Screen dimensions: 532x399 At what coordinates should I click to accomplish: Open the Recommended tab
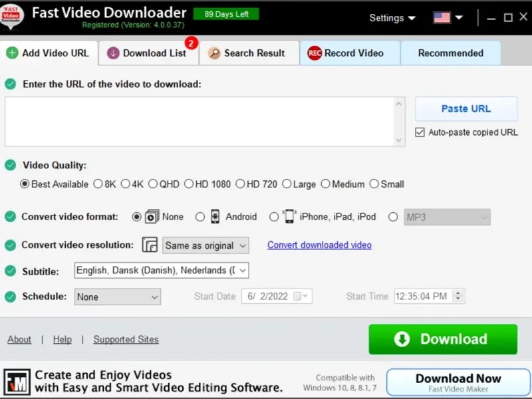click(451, 53)
